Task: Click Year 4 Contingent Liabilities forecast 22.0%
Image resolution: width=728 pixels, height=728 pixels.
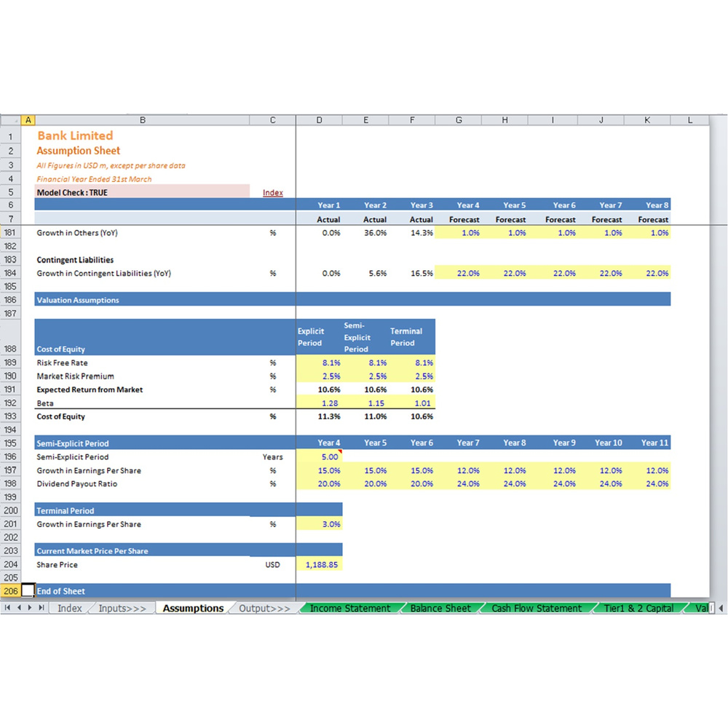Action: (x=458, y=274)
